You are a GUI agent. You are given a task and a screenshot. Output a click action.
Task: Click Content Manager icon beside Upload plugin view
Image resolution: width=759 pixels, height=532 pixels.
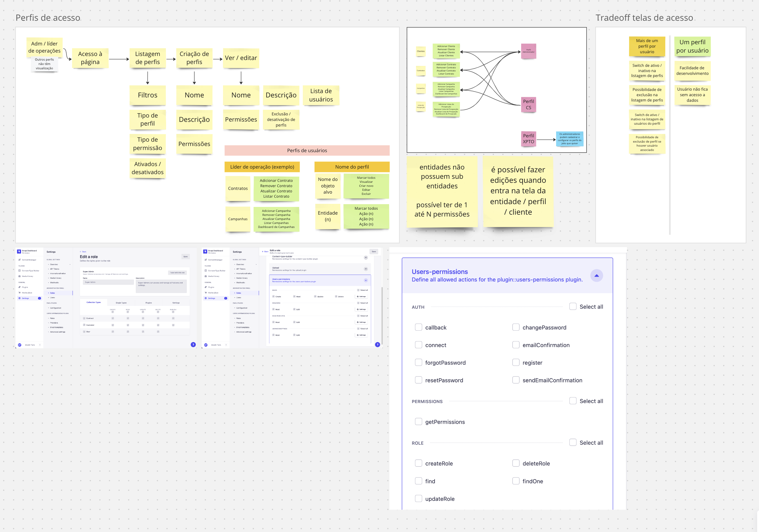(x=205, y=260)
